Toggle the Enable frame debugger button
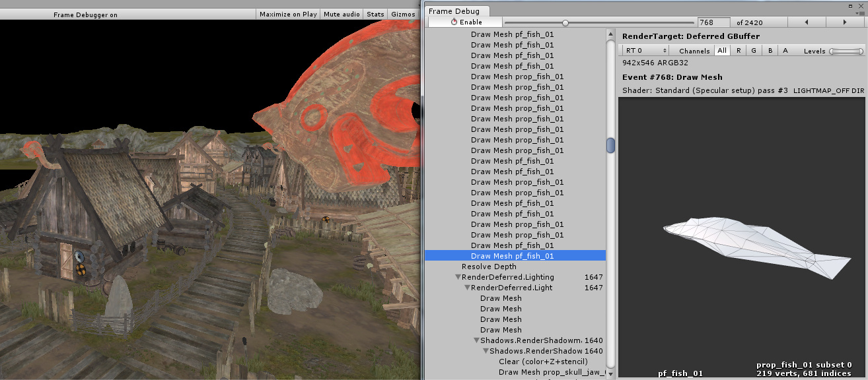This screenshot has height=380, width=868. (466, 22)
